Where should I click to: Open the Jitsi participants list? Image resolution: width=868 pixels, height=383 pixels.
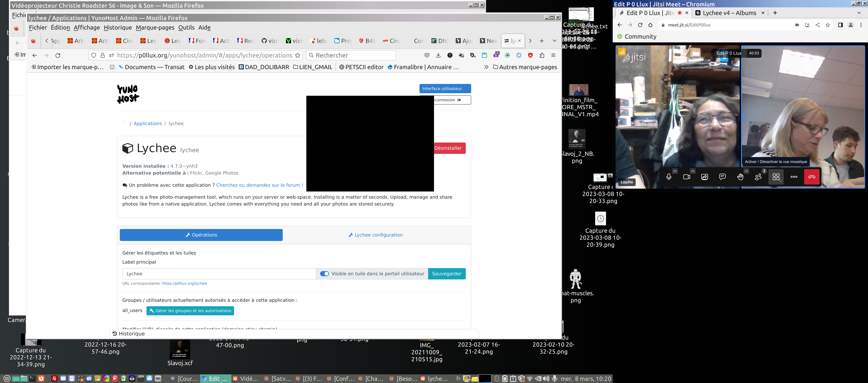(x=758, y=177)
